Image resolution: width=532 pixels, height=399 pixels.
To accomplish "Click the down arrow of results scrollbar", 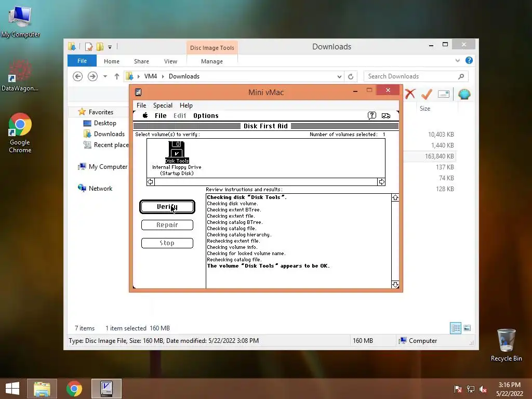I will coord(395,285).
